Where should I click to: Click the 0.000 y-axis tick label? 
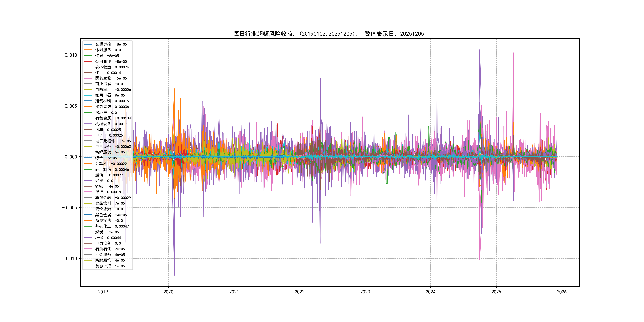tap(71, 157)
